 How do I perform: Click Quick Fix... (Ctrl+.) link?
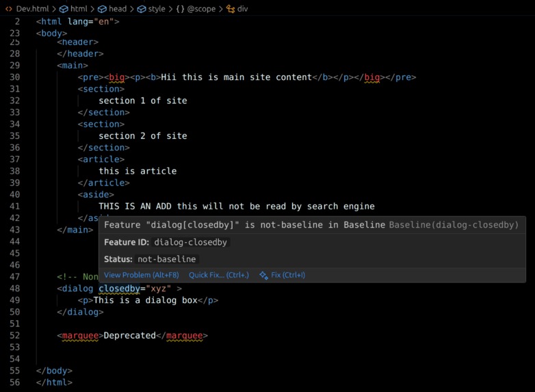pyautogui.click(x=219, y=275)
